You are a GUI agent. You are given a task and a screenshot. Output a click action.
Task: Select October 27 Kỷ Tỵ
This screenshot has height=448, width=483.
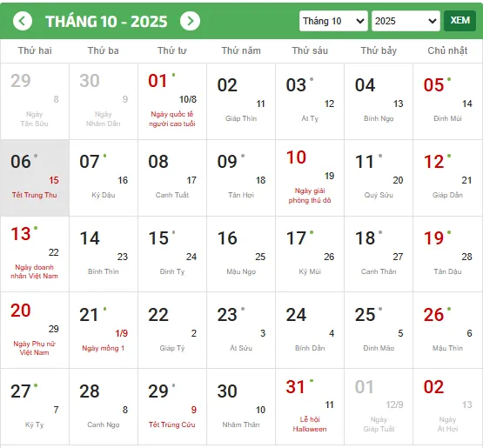pos(35,406)
